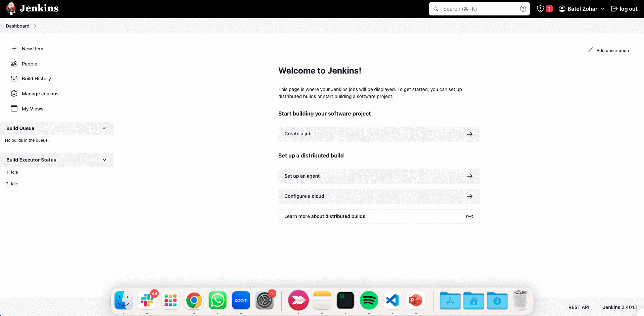Focus the Search input field
The height and width of the screenshot is (316, 644).
click(x=479, y=9)
